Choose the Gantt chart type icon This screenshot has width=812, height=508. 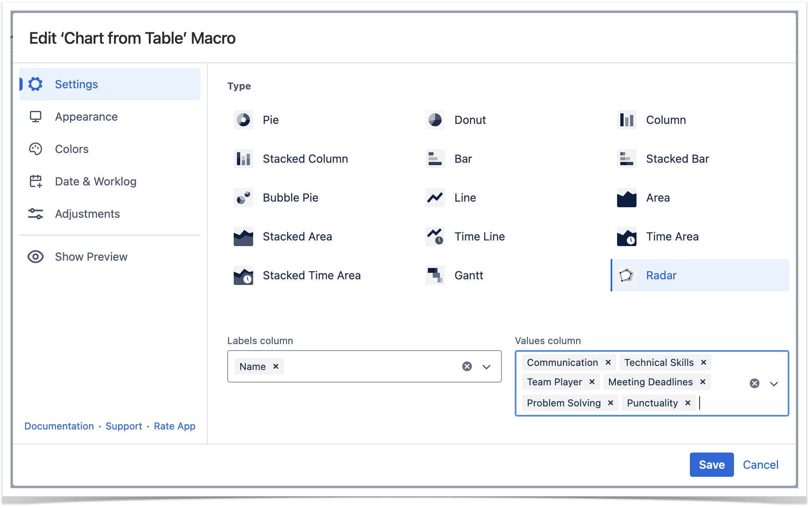click(x=435, y=275)
